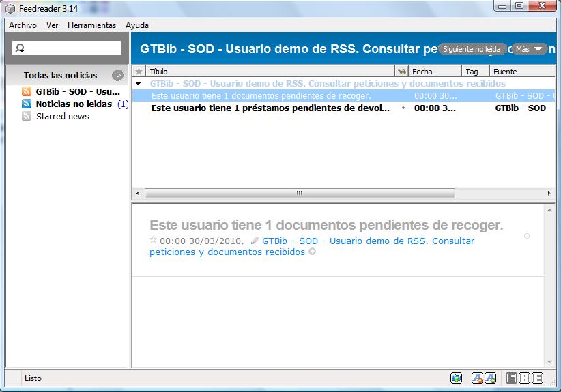Click the blue feed title banner
This screenshot has width=561, height=392.
pos(343,48)
